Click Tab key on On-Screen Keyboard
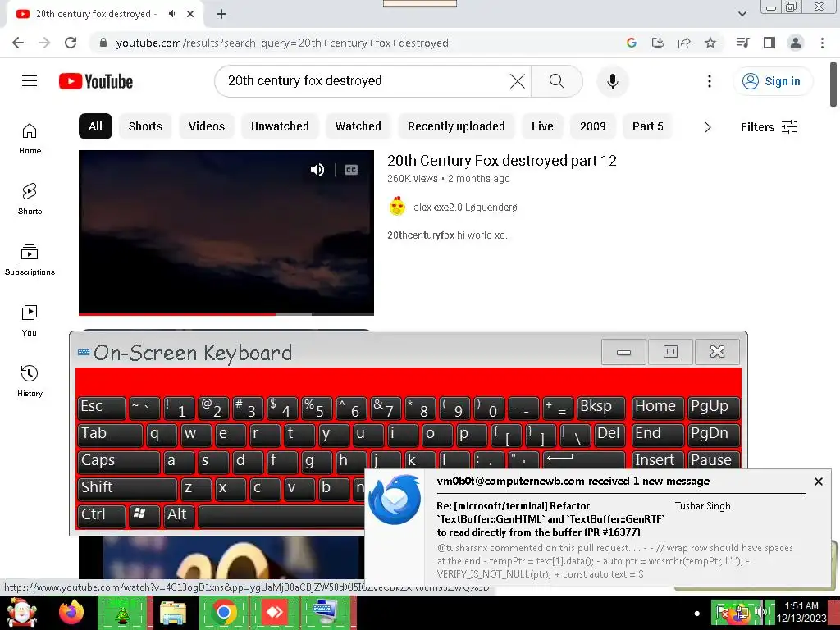 [110, 435]
